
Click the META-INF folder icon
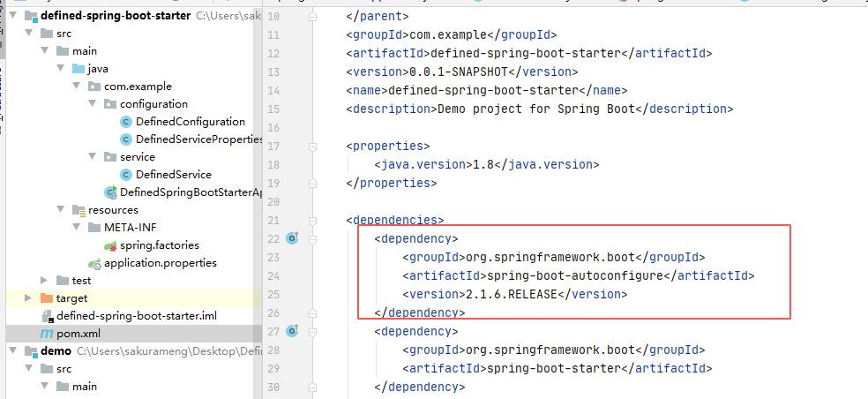pyautogui.click(x=94, y=227)
